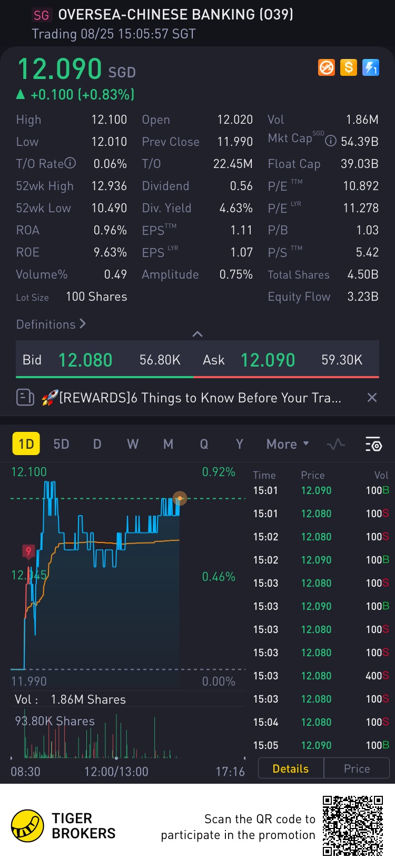Switch to the D daily chart tab
This screenshot has height=868, width=395.
(x=97, y=444)
